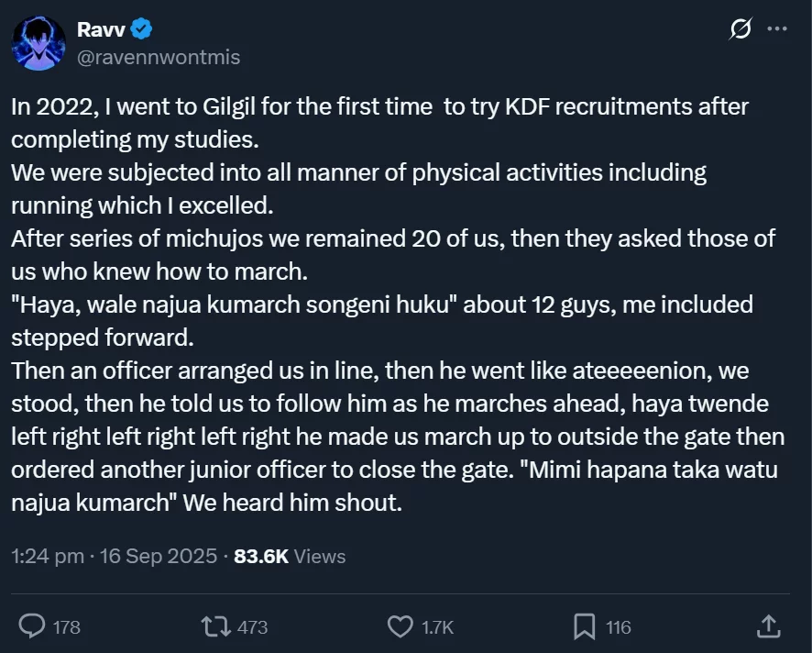
Task: Click the tweet text starting "In 2022"
Action: [x=220, y=107]
